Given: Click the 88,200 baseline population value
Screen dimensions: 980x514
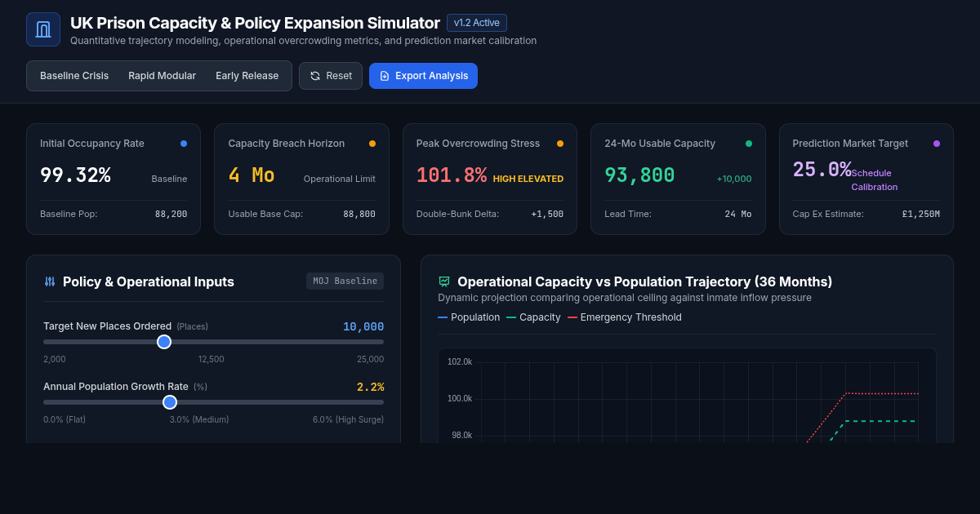Looking at the screenshot, I should coord(171,214).
